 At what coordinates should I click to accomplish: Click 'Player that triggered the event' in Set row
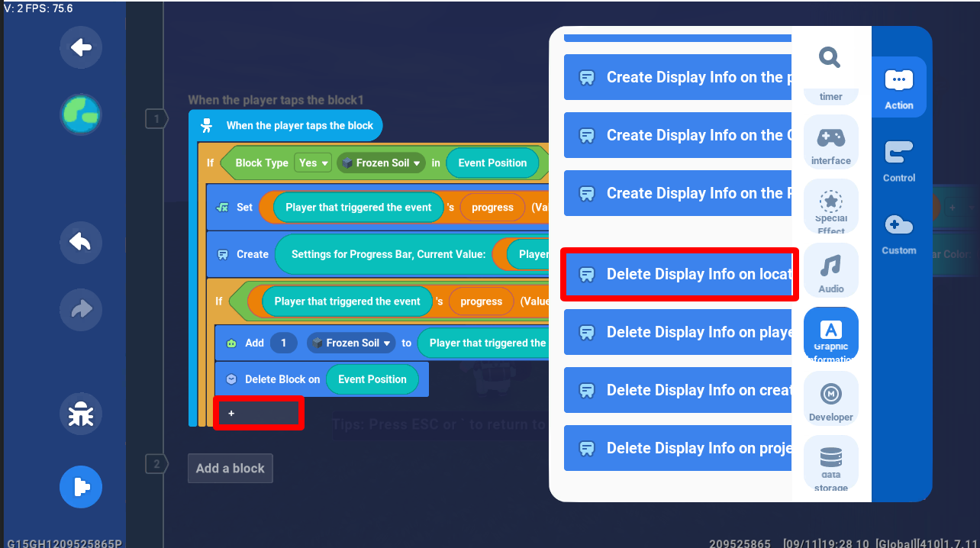(x=359, y=207)
